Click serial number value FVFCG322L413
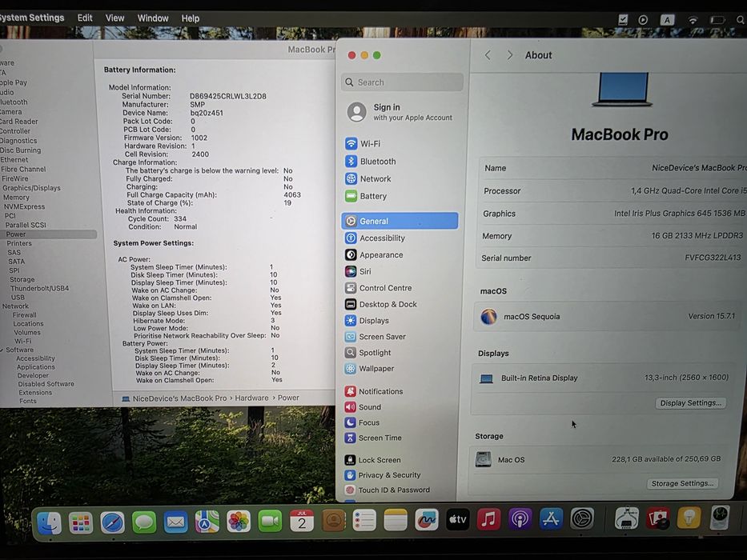Viewport: 747px width, 560px height. [x=713, y=257]
